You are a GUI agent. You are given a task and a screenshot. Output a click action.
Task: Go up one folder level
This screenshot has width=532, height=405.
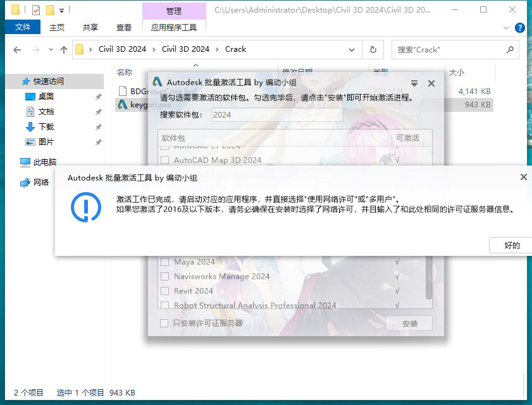pyautogui.click(x=64, y=50)
